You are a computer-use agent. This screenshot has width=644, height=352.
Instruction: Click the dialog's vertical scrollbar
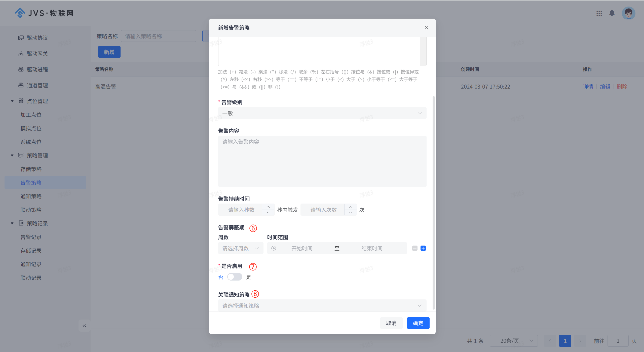click(433, 201)
